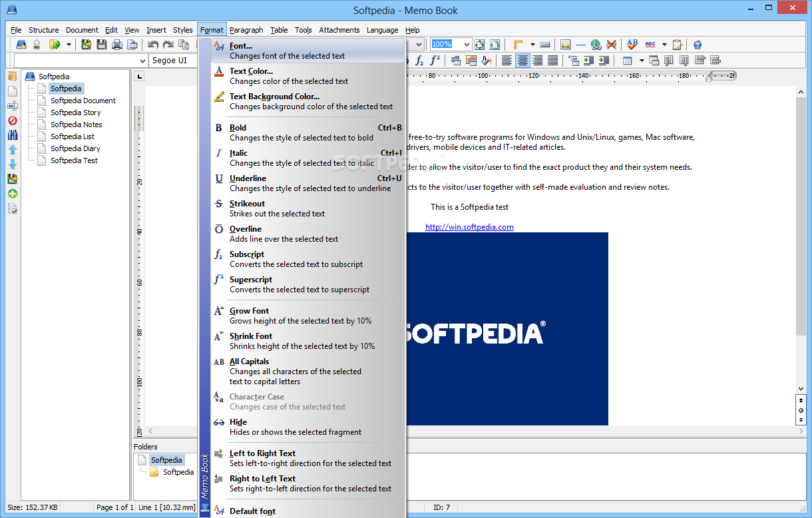The image size is (812, 518).
Task: Click the green plus add icon in the sidebar
Action: pyautogui.click(x=13, y=194)
